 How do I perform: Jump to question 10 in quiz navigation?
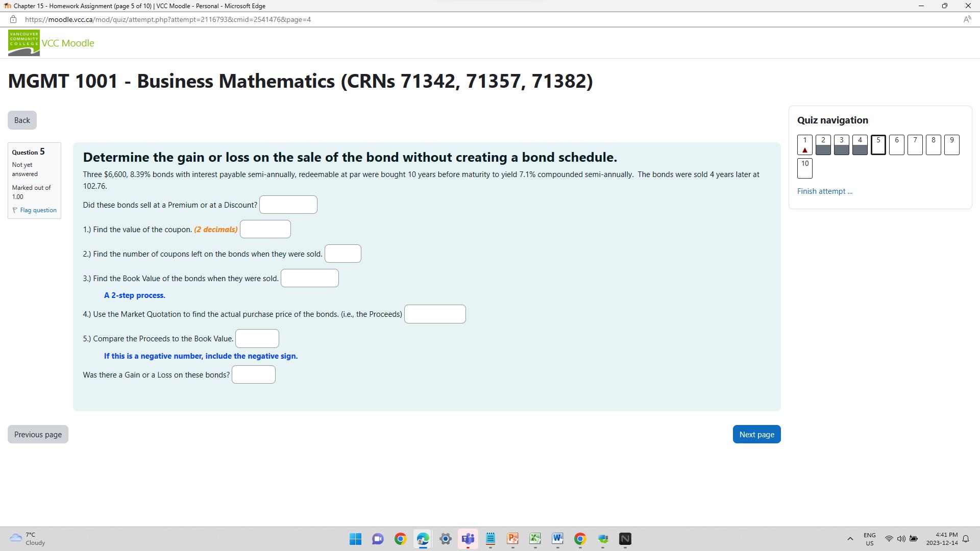[x=805, y=168]
